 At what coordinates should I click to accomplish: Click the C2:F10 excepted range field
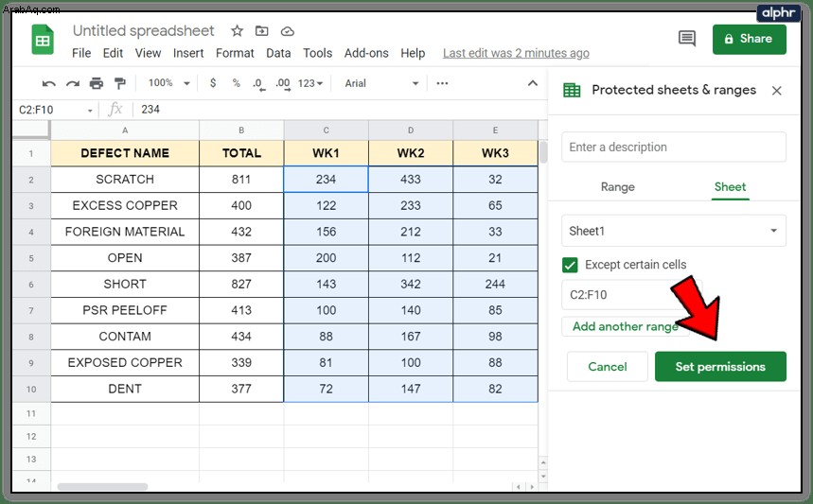point(631,295)
